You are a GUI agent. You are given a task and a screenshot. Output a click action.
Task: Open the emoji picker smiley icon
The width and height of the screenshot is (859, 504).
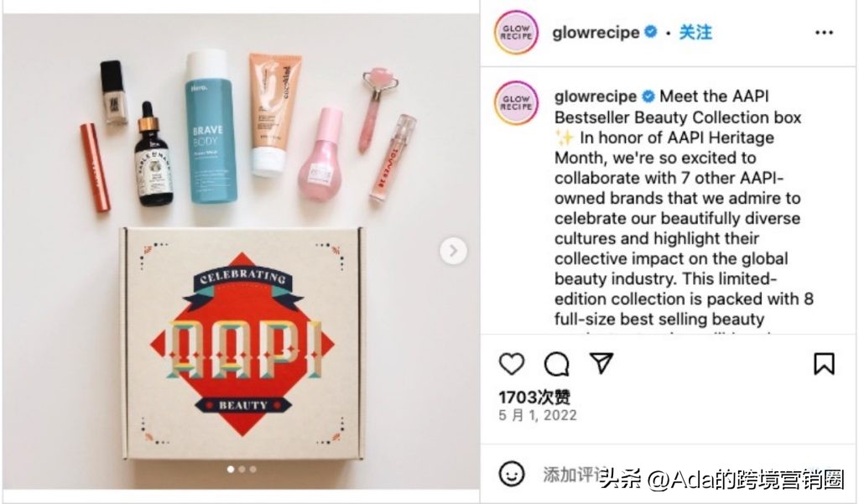(512, 473)
